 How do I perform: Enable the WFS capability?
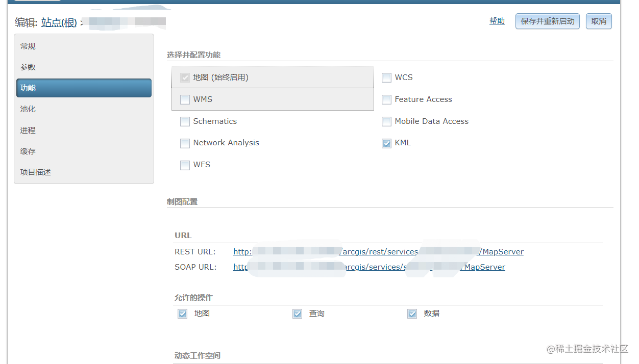[x=185, y=165]
